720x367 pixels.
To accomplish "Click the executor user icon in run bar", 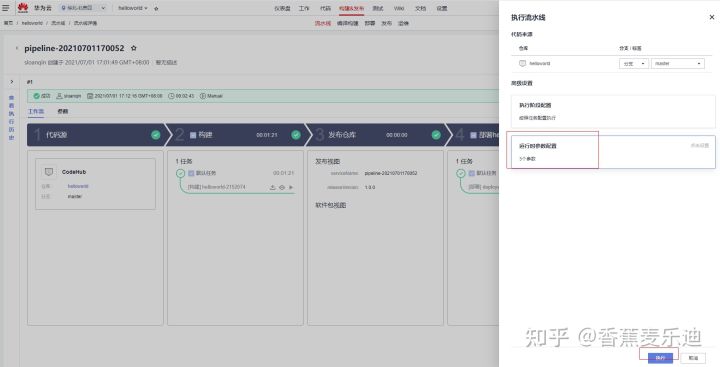I will point(59,96).
